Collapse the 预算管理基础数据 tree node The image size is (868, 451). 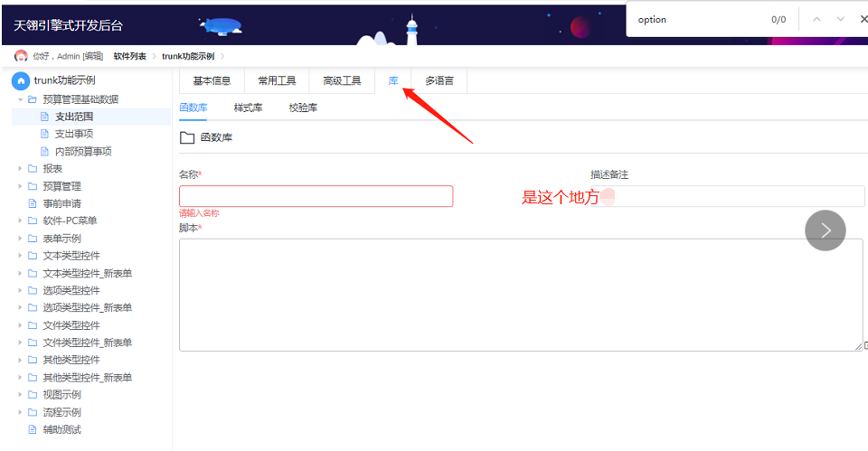coord(21,99)
